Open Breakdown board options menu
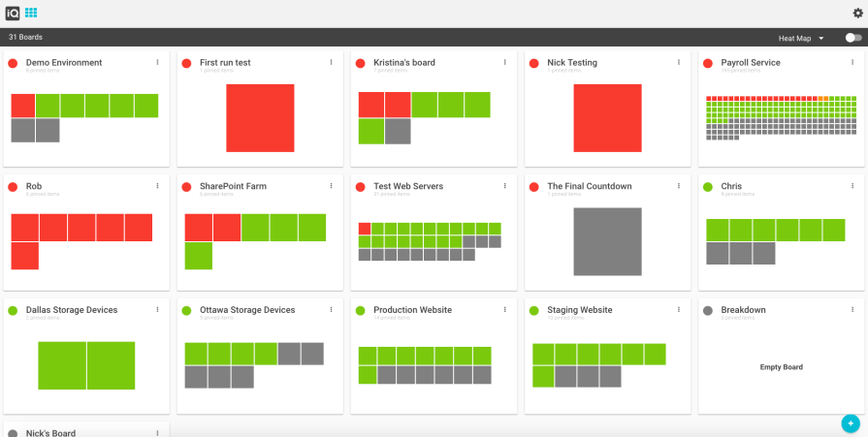The image size is (868, 437). [x=852, y=310]
